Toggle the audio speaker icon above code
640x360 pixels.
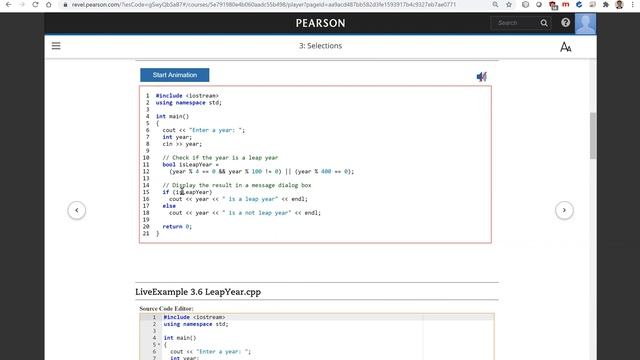coord(482,76)
